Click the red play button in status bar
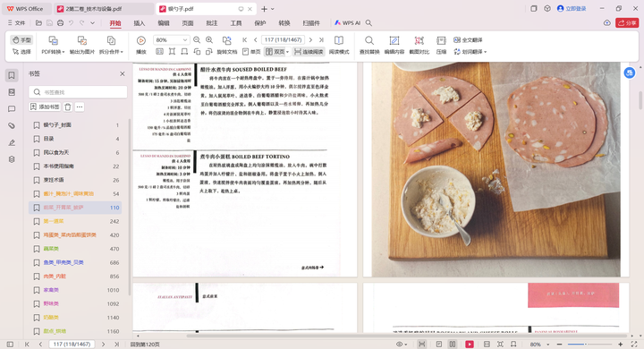Screen dimensions: 644x349 pos(470,344)
